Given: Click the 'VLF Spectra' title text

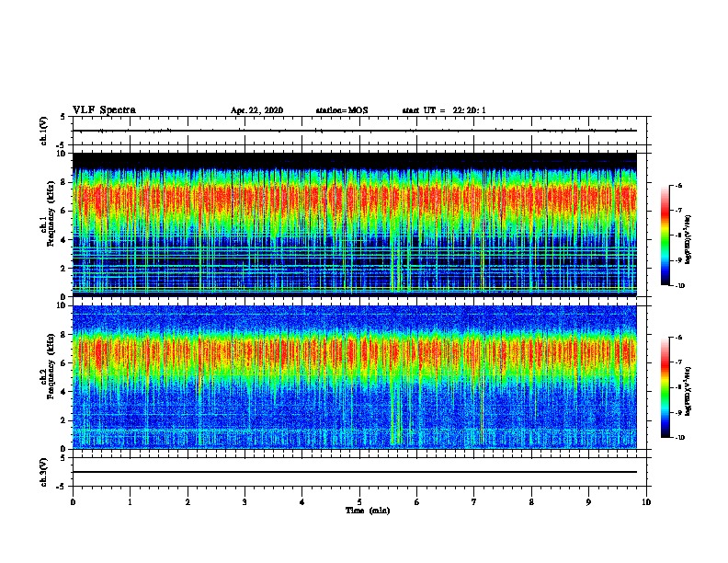Looking at the screenshot, I should click(104, 110).
